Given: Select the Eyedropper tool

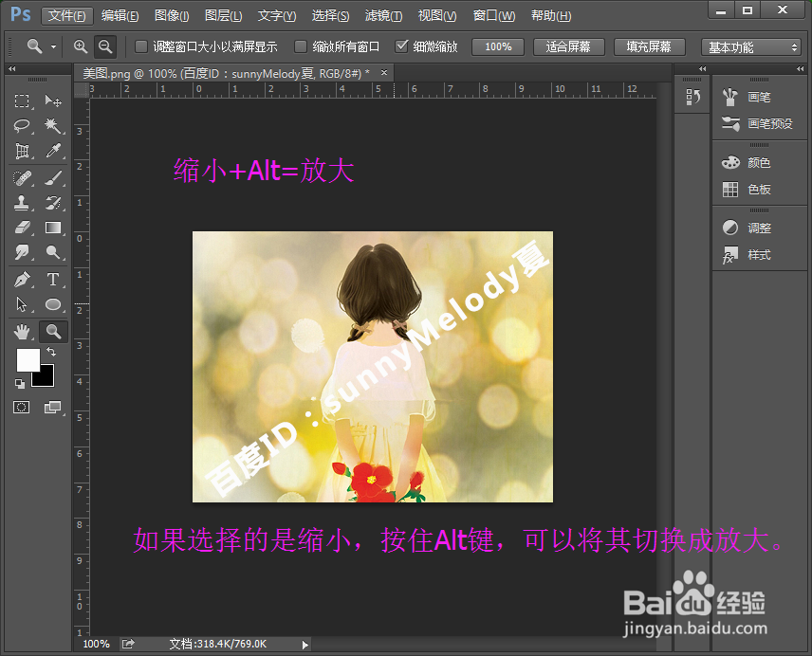Looking at the screenshot, I should tap(53, 151).
